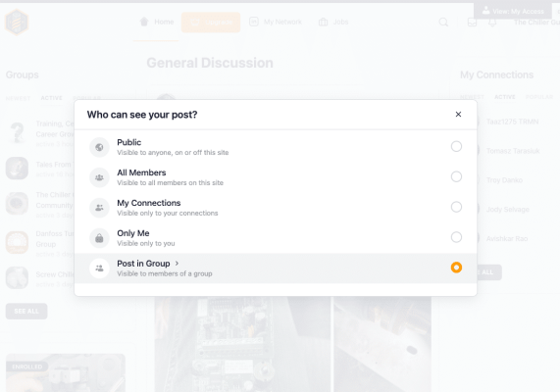Click the View: My Access button
This screenshot has height=392, width=560.
click(x=513, y=11)
